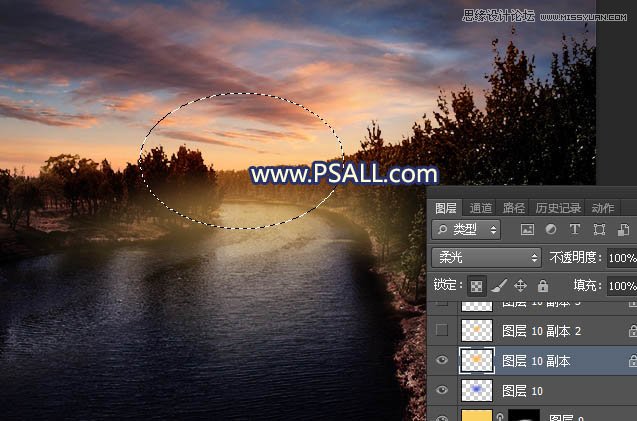637x421 pixels.
Task: Filter layers by adjustment layer icon
Action: 551,230
